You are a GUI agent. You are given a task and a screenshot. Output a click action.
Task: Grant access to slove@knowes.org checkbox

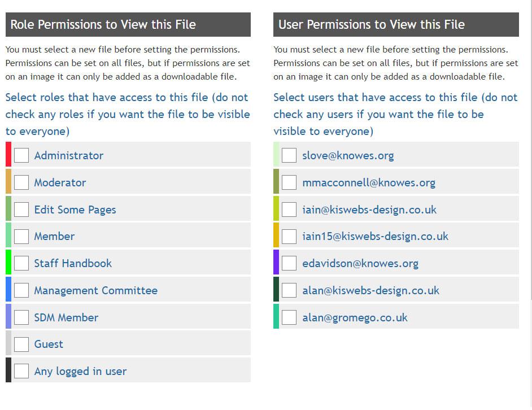289,155
